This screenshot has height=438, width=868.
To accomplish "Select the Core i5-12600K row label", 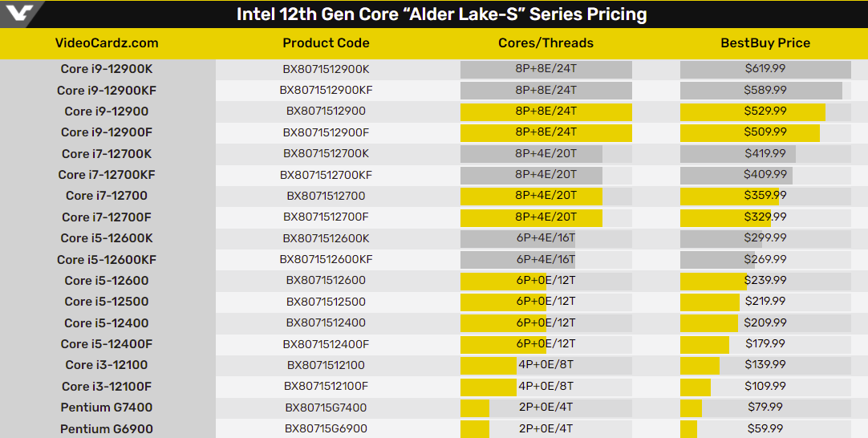I will [x=107, y=238].
